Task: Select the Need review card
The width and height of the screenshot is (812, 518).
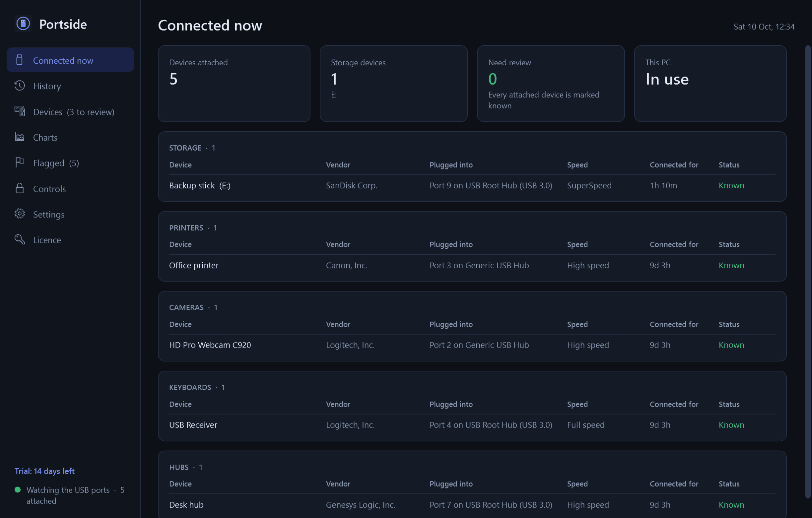Action: pos(551,84)
